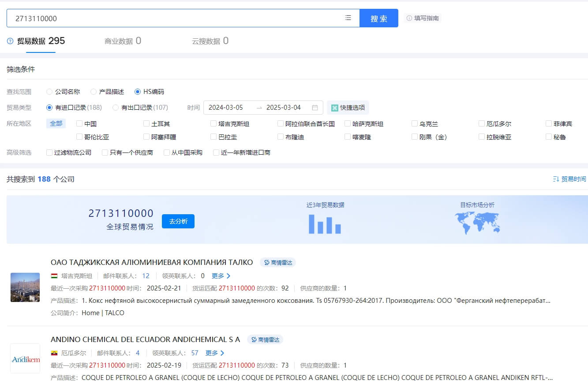Click the sort icon beside 贸易时间
Screen dimensions: 588x387
[556, 179]
